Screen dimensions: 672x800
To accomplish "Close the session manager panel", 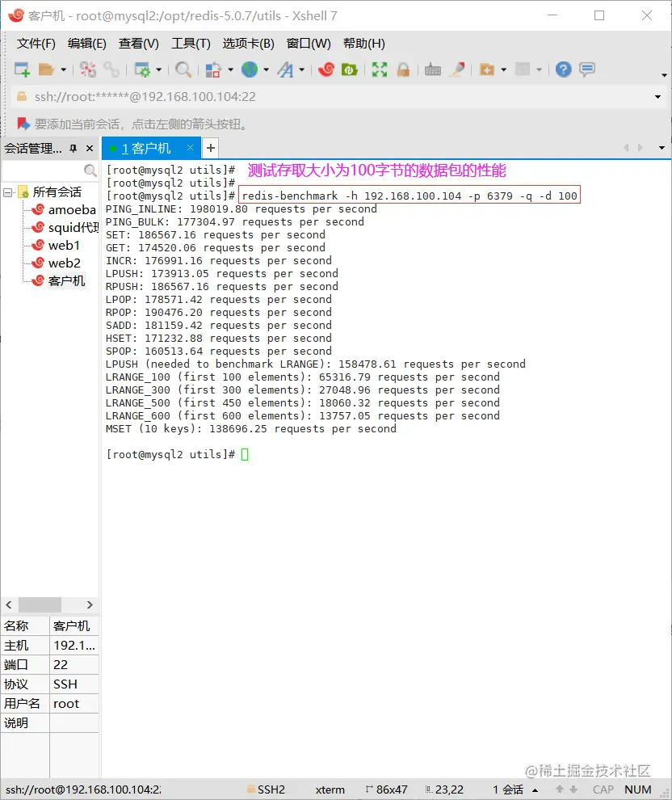I will 90,149.
